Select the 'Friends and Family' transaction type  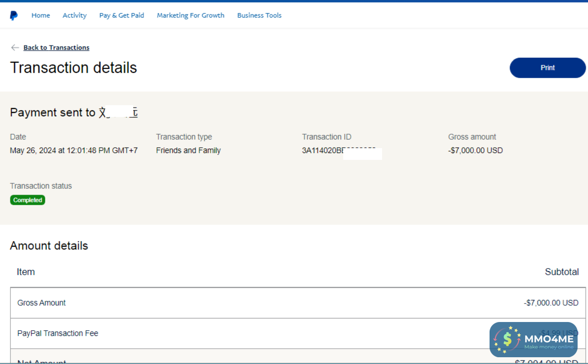tap(188, 150)
